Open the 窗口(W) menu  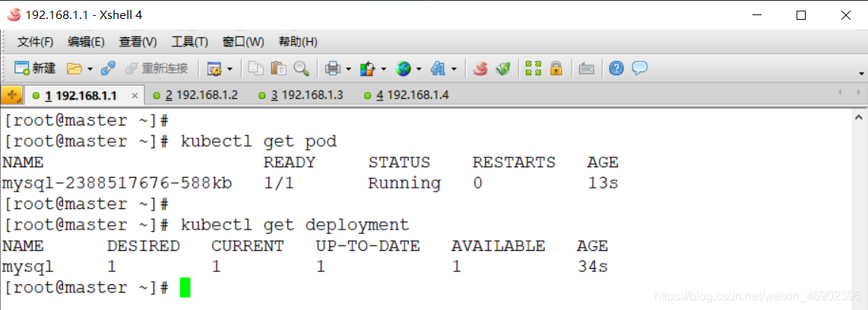tap(243, 42)
